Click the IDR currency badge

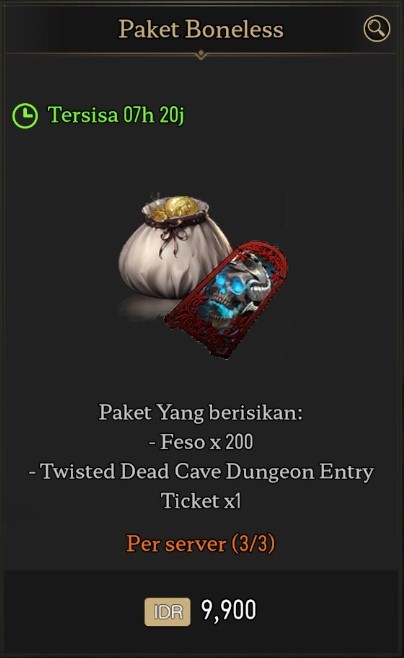coord(167,611)
